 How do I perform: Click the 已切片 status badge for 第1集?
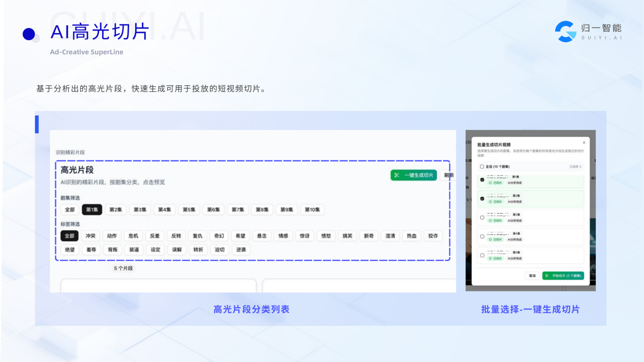coord(495,183)
